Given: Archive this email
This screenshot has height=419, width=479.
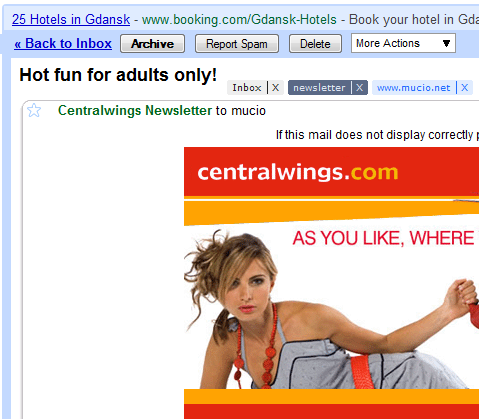Looking at the screenshot, I should coord(152,44).
